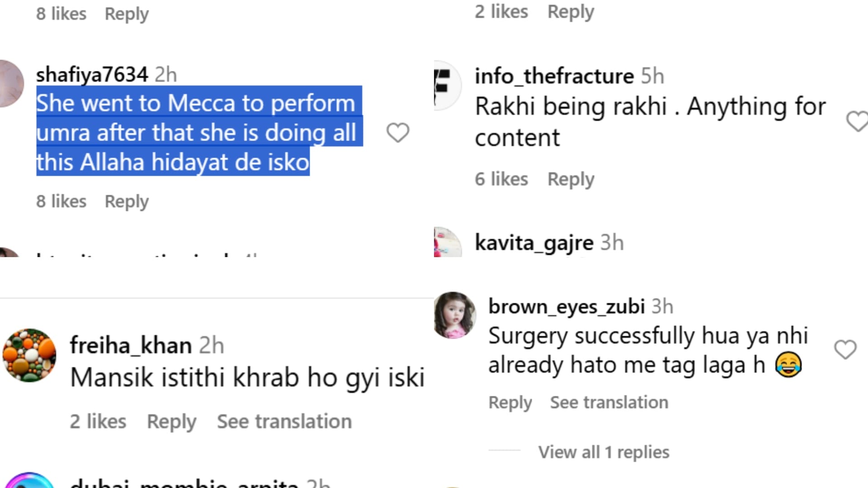Viewport: 868px width, 488px height.
Task: Like brown_eyes_zubi's comment with heart icon
Action: pos(845,350)
